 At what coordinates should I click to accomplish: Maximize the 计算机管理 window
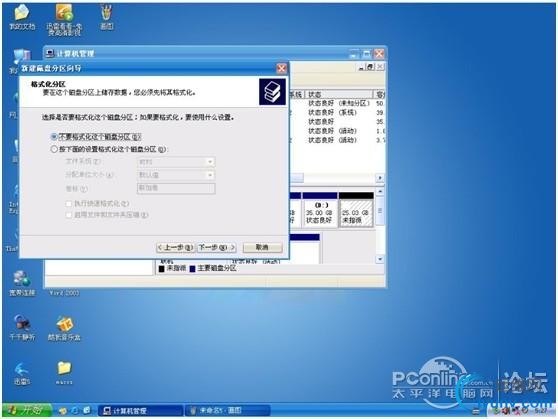(367, 54)
